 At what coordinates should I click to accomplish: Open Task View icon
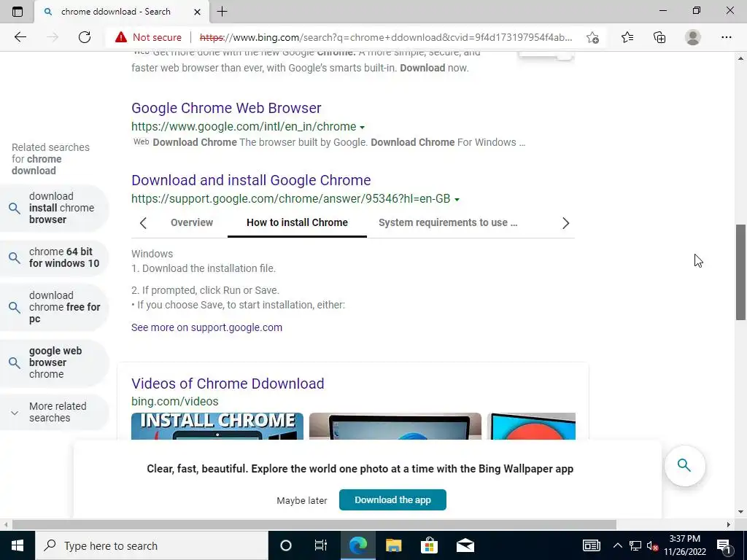(321, 545)
